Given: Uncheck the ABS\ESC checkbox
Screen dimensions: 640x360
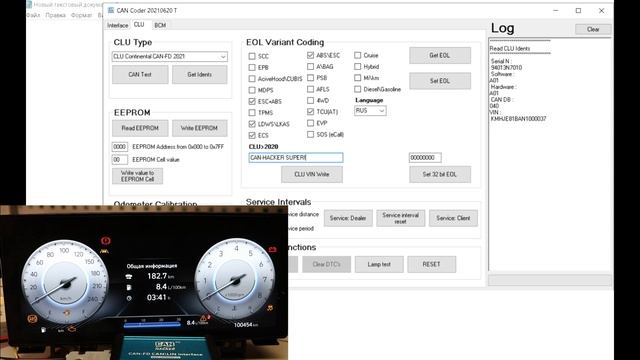Looking at the screenshot, I should point(311,55).
